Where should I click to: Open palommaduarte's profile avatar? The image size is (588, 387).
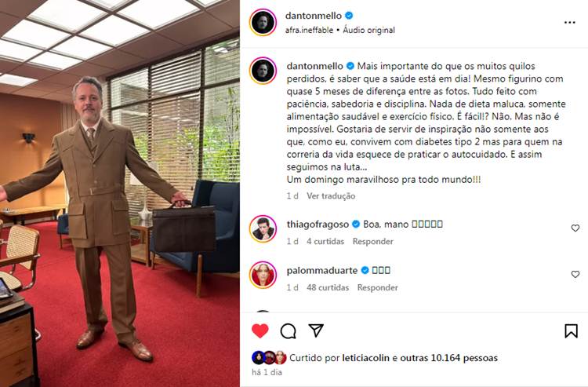[263, 276]
